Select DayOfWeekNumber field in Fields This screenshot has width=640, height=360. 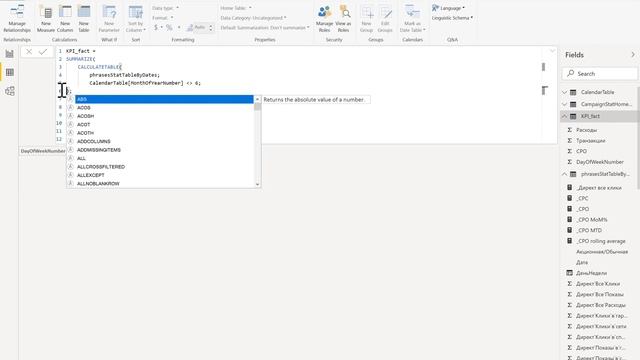tap(600, 162)
